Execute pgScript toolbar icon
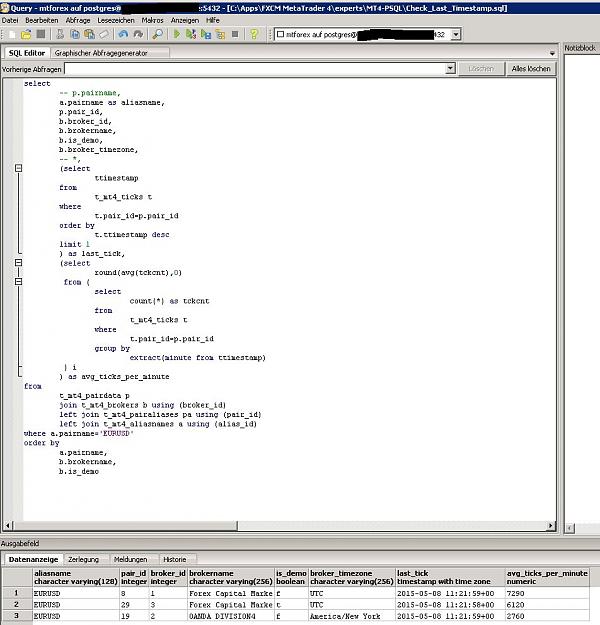This screenshot has height=625, width=600. tap(191, 35)
